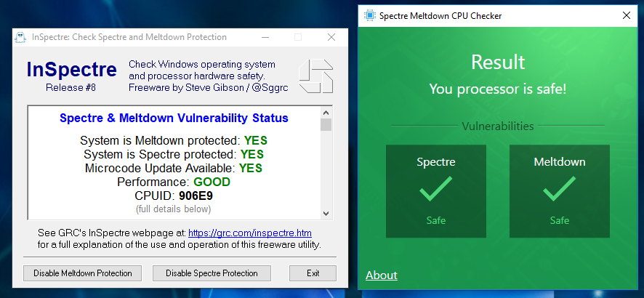The image size is (644, 298).
Task: Click the Meltdown result tile
Action: click(x=559, y=190)
